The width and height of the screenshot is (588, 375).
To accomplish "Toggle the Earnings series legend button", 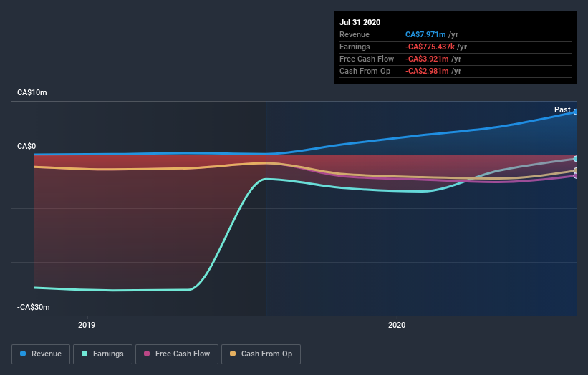I will click(x=102, y=354).
